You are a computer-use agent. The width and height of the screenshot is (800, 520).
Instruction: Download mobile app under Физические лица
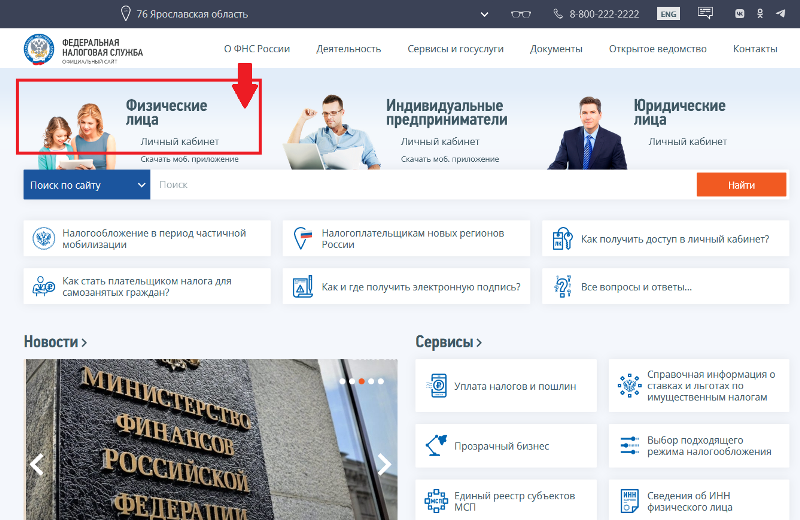click(x=189, y=159)
